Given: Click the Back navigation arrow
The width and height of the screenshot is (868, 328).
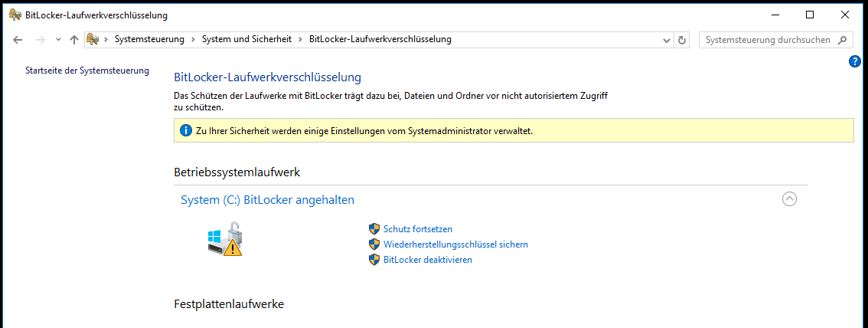Looking at the screenshot, I should pyautogui.click(x=17, y=40).
